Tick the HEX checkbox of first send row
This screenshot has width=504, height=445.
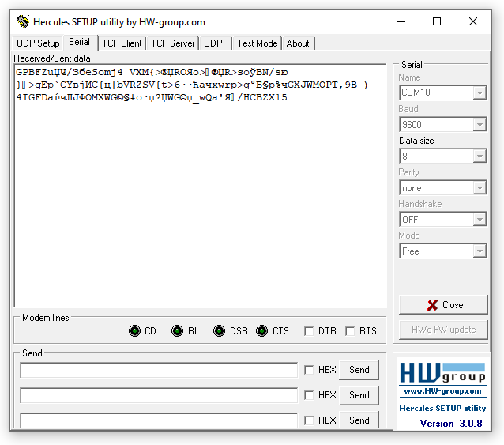(309, 370)
